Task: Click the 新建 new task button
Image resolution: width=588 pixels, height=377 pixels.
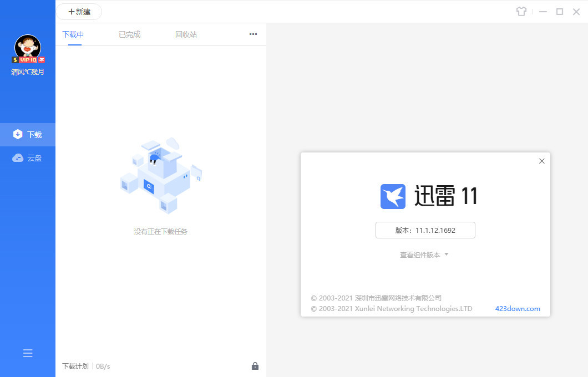Action: pos(79,12)
